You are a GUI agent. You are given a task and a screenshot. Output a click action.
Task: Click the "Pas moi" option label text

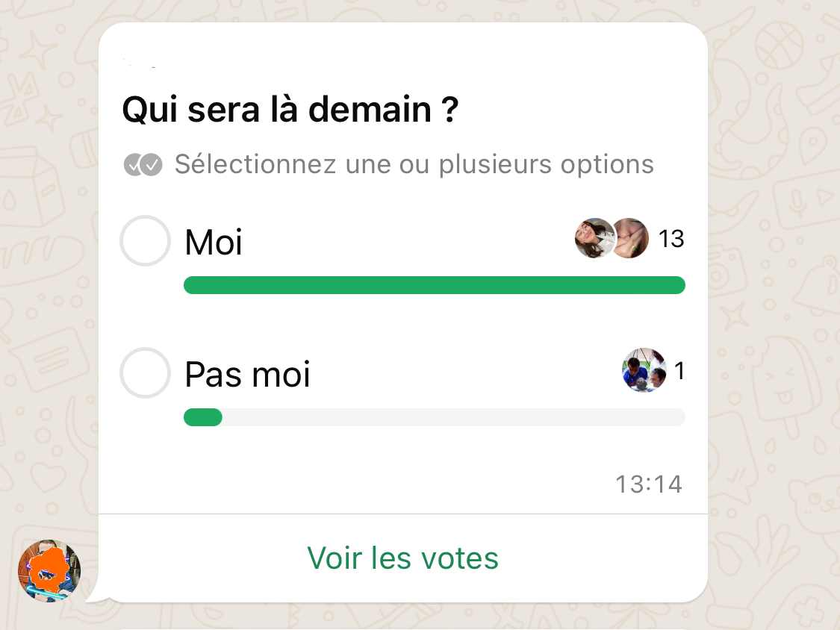(247, 374)
